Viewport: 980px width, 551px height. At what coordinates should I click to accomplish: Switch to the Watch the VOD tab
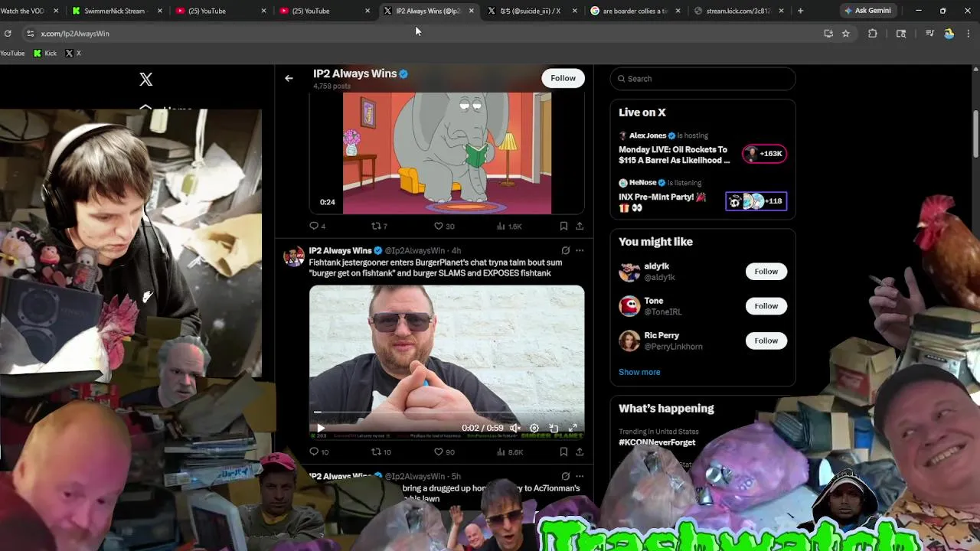tap(29, 11)
